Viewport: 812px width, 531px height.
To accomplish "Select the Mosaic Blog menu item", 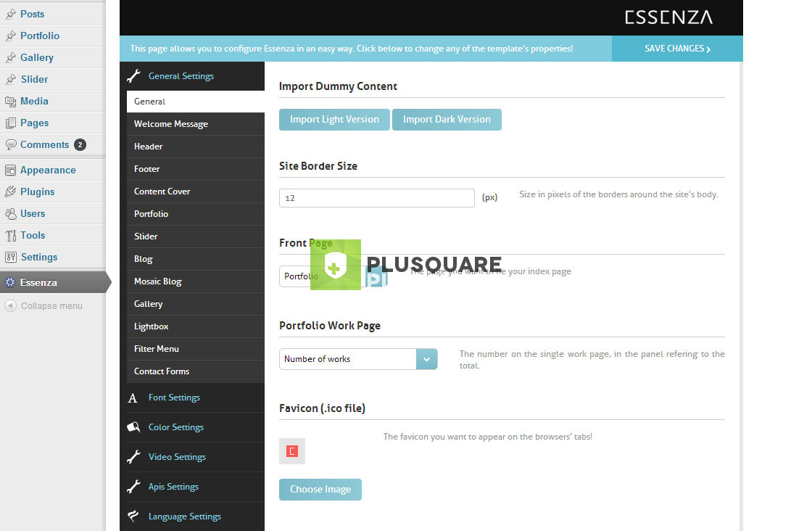I will (158, 281).
